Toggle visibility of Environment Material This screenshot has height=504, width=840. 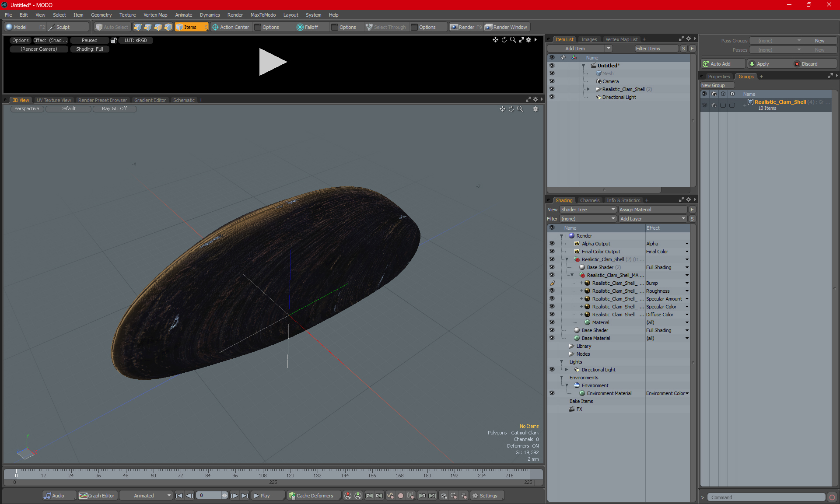click(x=552, y=393)
